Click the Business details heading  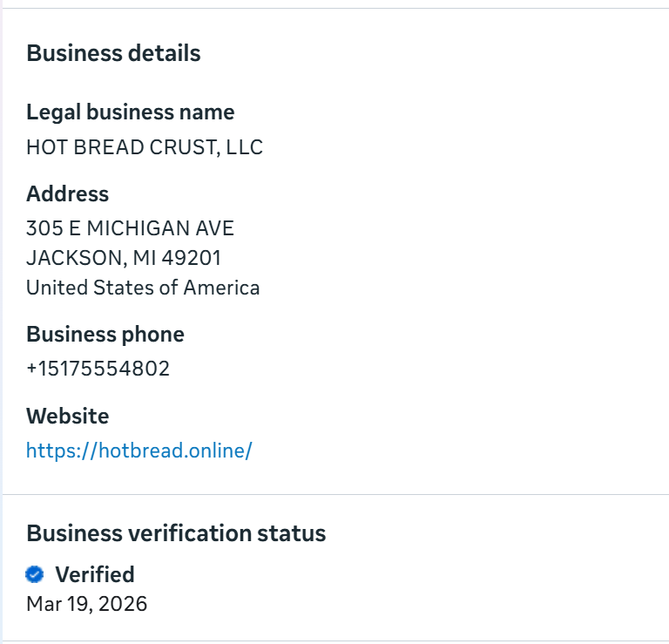pyautogui.click(x=113, y=53)
